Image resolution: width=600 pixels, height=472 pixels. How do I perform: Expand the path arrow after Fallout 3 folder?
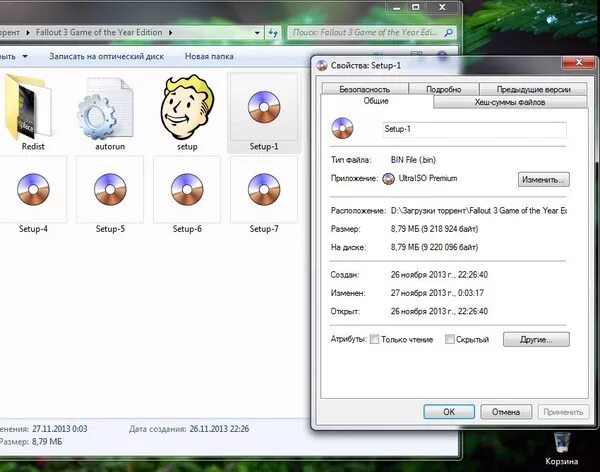[170, 33]
